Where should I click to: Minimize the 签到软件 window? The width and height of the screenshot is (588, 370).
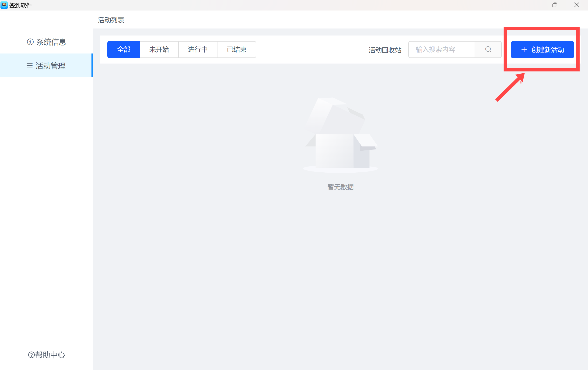click(534, 5)
